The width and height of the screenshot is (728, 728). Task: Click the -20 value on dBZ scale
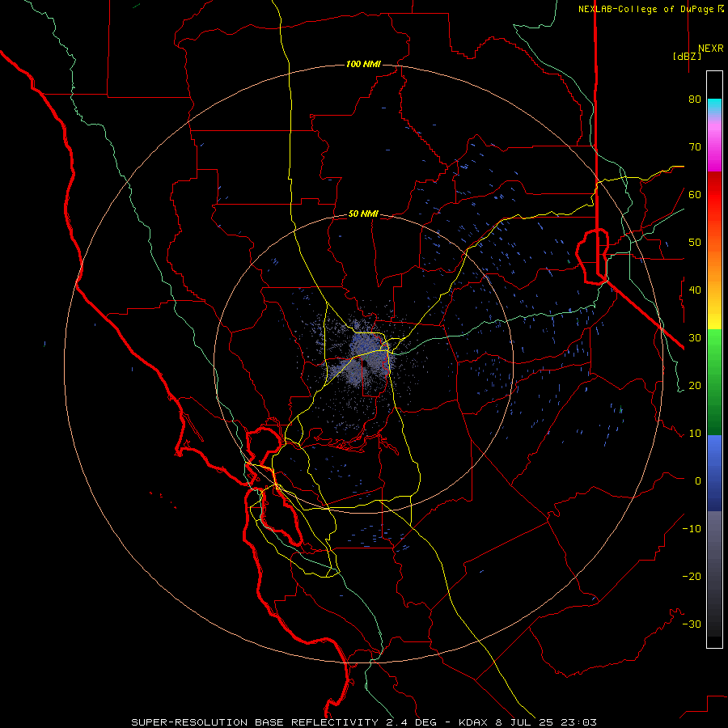pyautogui.click(x=692, y=577)
